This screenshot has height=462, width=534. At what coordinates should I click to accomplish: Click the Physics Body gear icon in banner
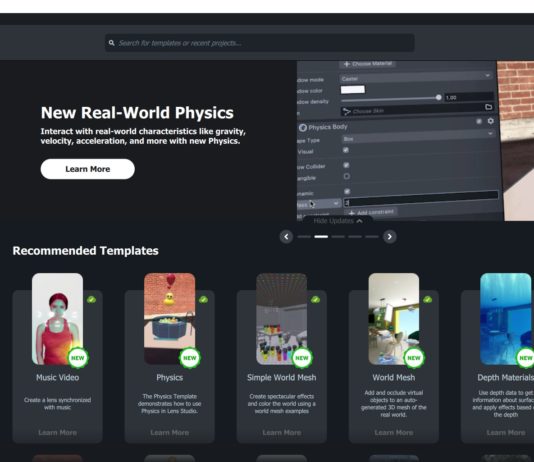tap(490, 121)
